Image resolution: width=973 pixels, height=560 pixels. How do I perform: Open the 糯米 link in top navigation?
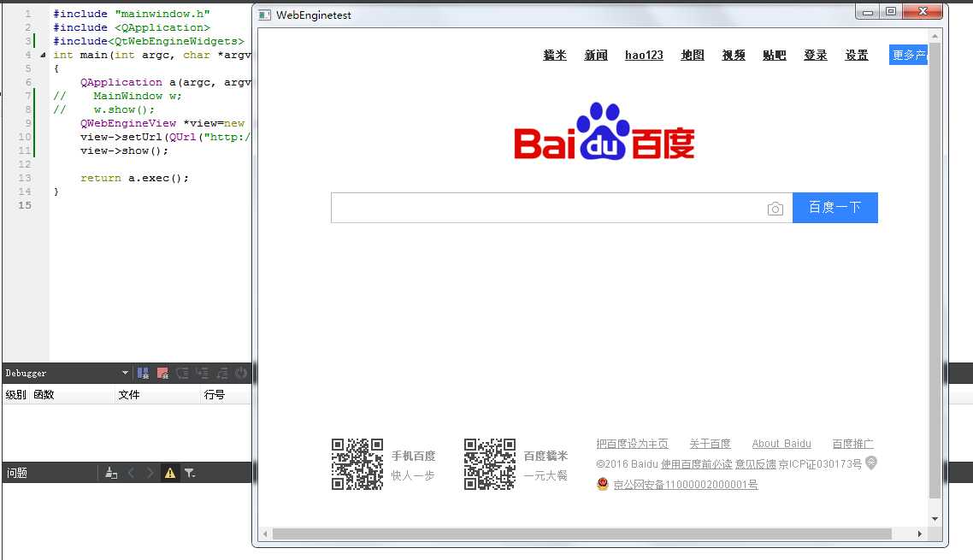point(555,56)
